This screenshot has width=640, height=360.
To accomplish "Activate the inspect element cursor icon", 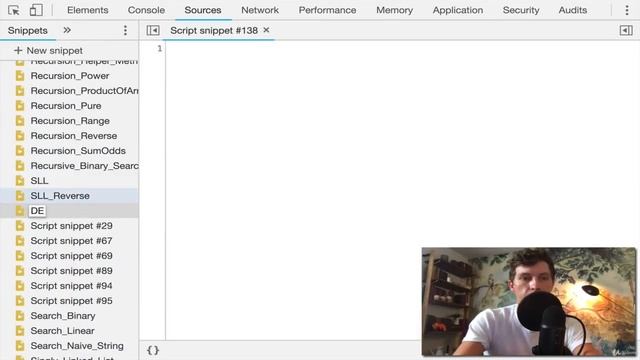I will (13, 10).
